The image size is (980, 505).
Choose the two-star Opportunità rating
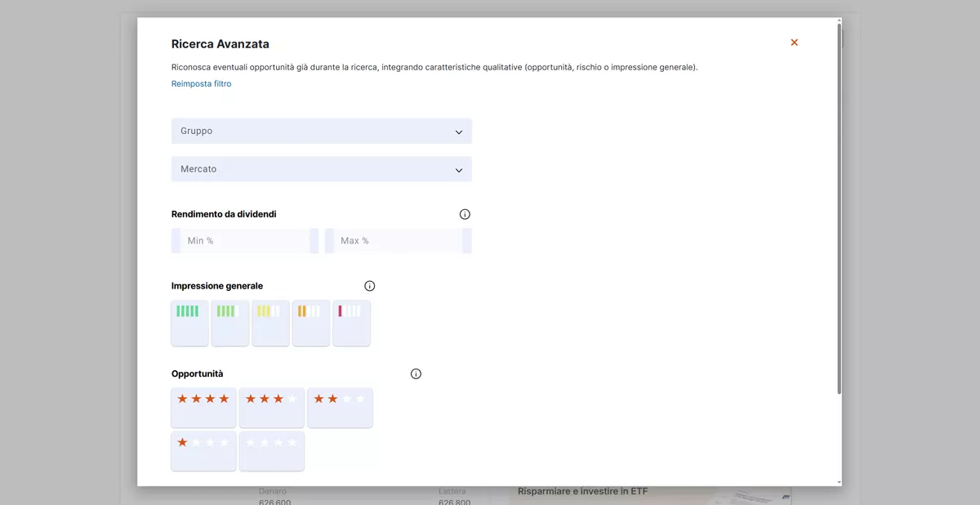click(340, 408)
